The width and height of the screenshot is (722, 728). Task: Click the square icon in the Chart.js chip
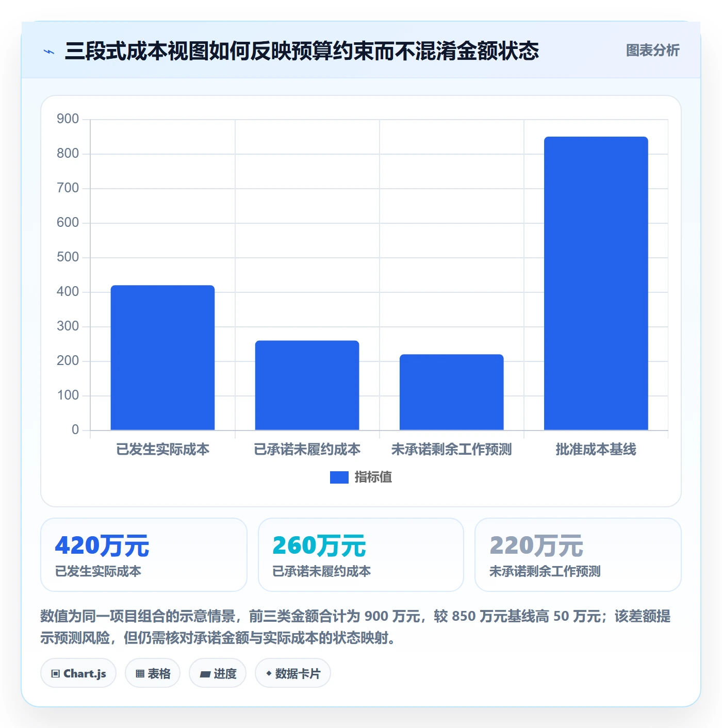[x=56, y=674]
